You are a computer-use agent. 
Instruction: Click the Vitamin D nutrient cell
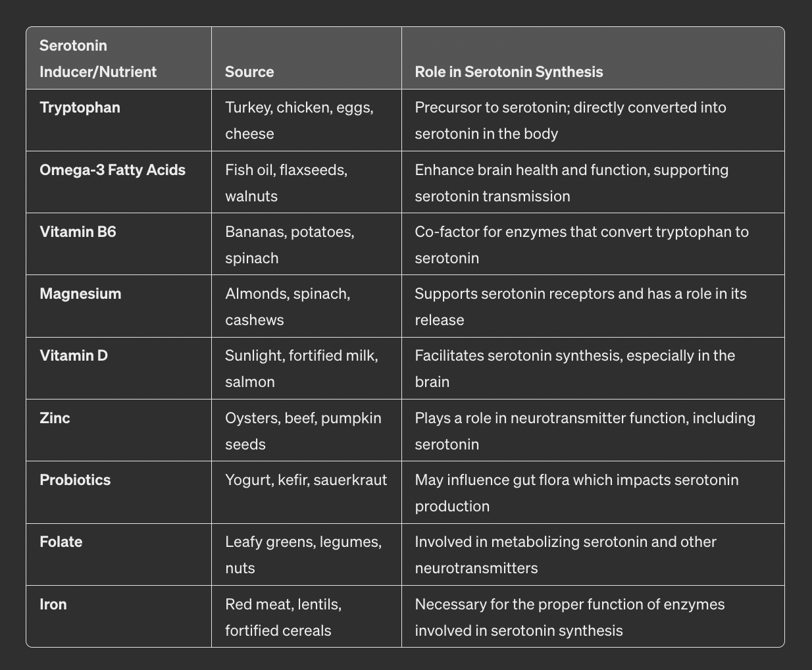(x=74, y=355)
